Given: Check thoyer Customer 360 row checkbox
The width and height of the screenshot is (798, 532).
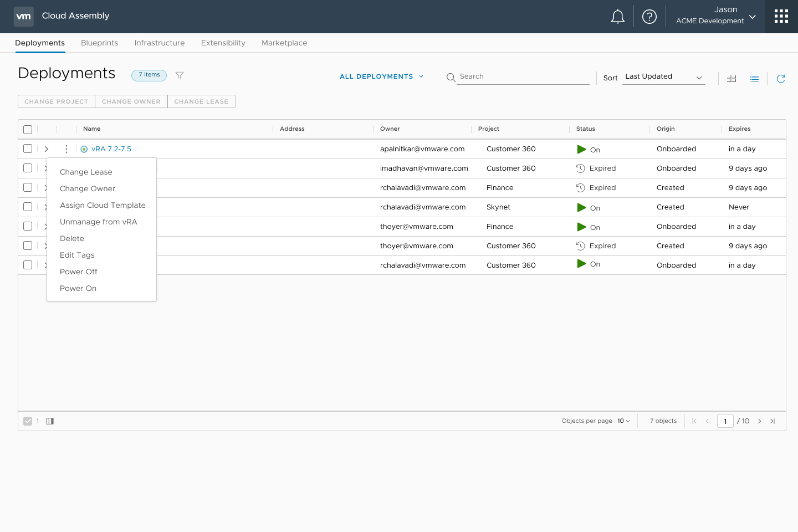Looking at the screenshot, I should [28, 245].
